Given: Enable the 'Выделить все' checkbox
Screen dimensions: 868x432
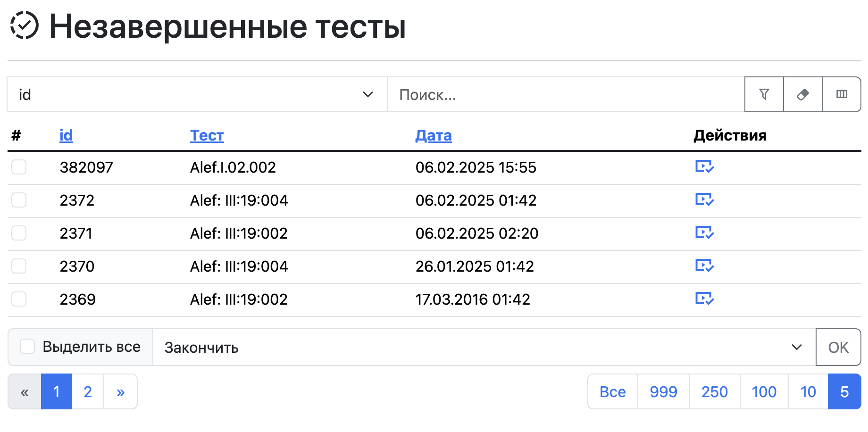Looking at the screenshot, I should (x=27, y=346).
